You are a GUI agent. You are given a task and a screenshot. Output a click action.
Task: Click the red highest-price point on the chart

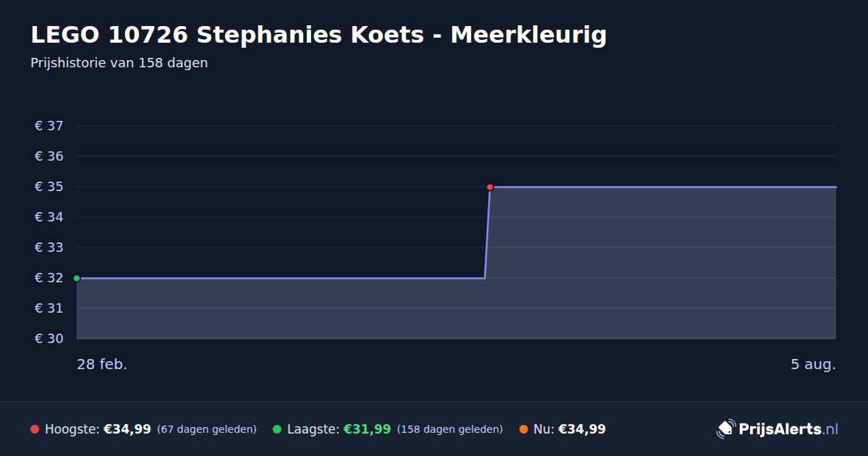(490, 187)
